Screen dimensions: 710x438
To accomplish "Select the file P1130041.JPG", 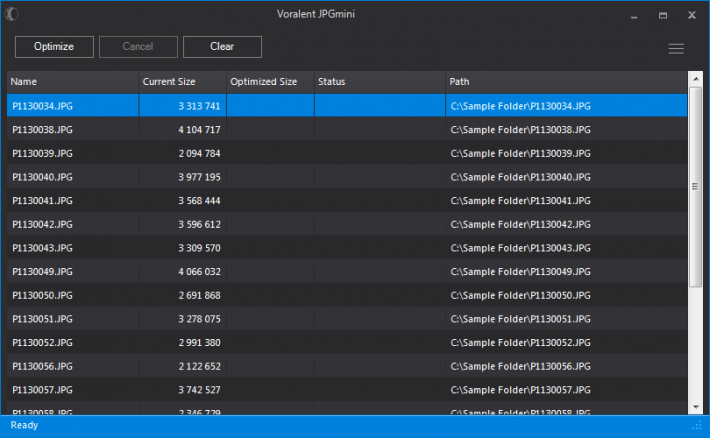I will point(42,201).
